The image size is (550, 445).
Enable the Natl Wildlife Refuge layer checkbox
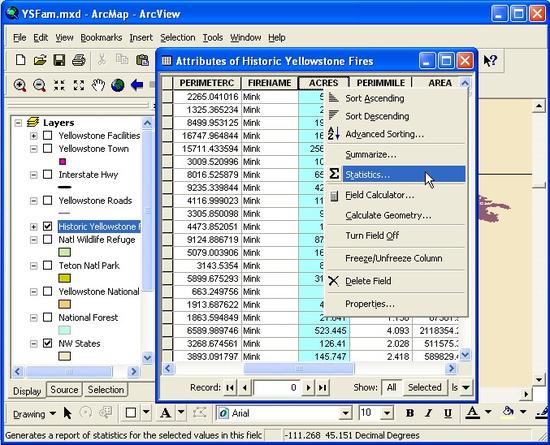tap(48, 239)
